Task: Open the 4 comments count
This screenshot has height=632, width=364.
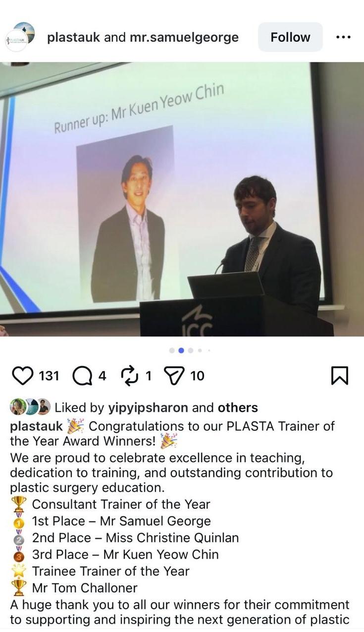Action: coord(102,376)
